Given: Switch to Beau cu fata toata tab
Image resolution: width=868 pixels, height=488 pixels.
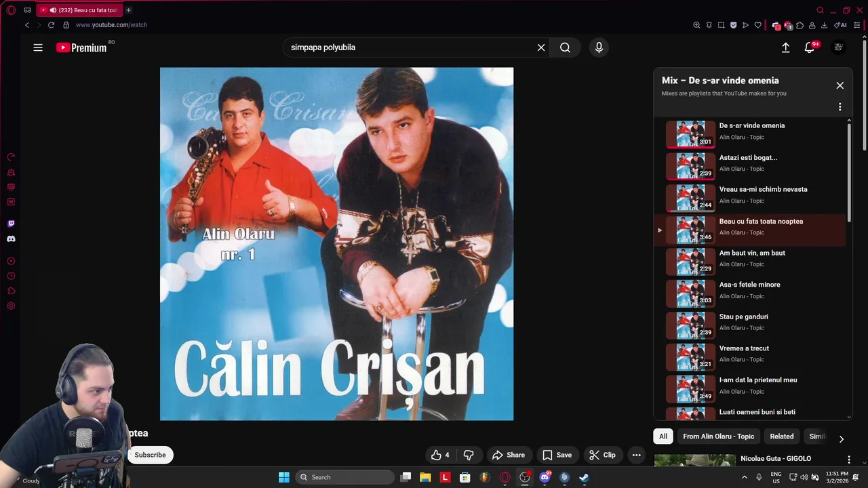Looking at the screenshot, I should (79, 10).
